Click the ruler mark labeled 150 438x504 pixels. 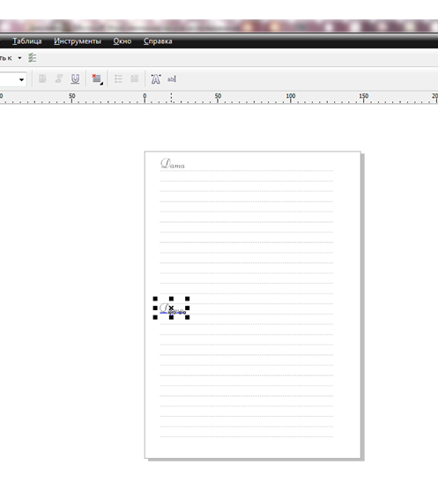(364, 96)
